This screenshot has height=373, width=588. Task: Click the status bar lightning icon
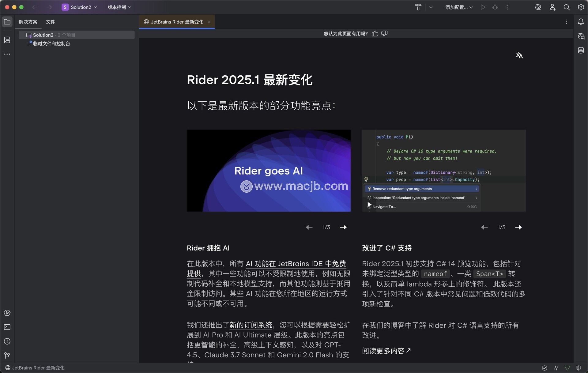click(556, 368)
